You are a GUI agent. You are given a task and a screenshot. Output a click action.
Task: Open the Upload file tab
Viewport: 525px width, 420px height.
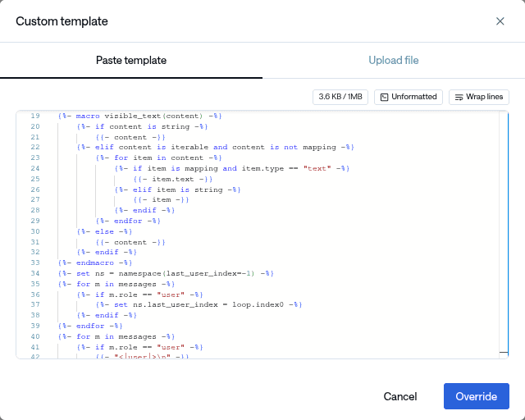click(394, 61)
